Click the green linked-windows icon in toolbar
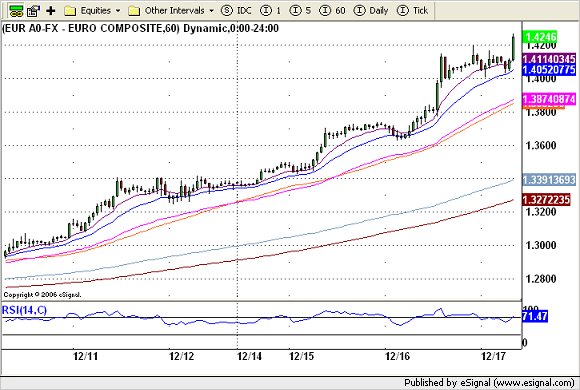580x390 pixels. pyautogui.click(x=16, y=11)
